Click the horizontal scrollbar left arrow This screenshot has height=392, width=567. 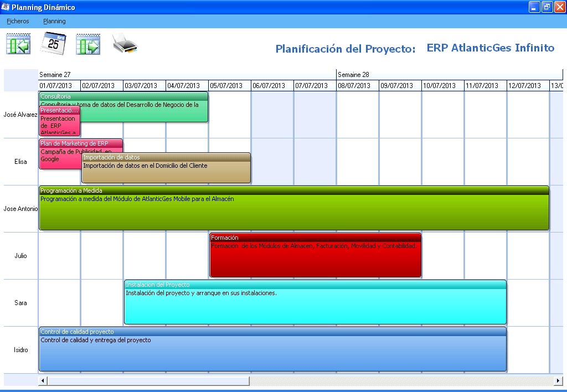43,380
